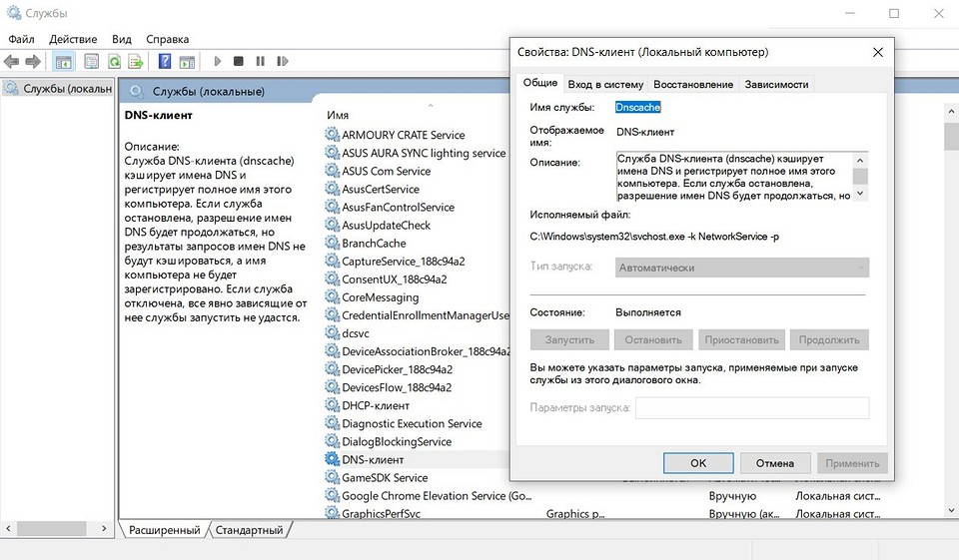The image size is (959, 560).
Task: Select the DHCP-клиент service
Action: click(x=376, y=405)
